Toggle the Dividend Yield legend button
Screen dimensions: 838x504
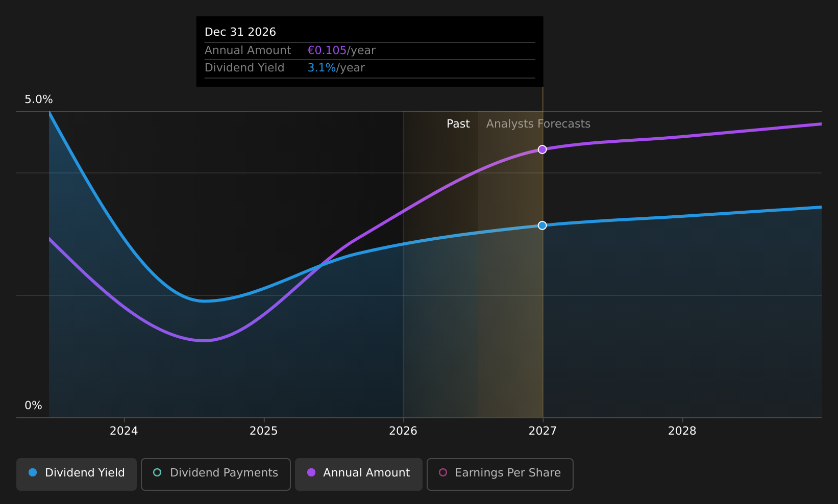(x=77, y=474)
